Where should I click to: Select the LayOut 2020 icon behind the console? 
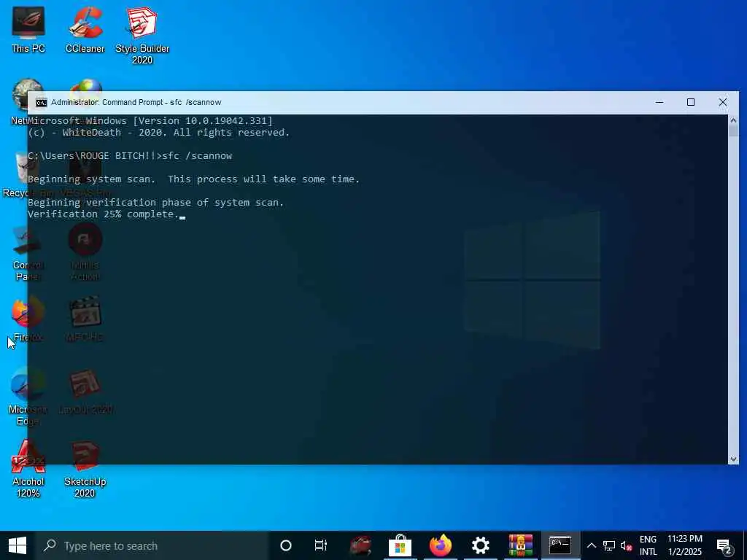click(x=85, y=392)
